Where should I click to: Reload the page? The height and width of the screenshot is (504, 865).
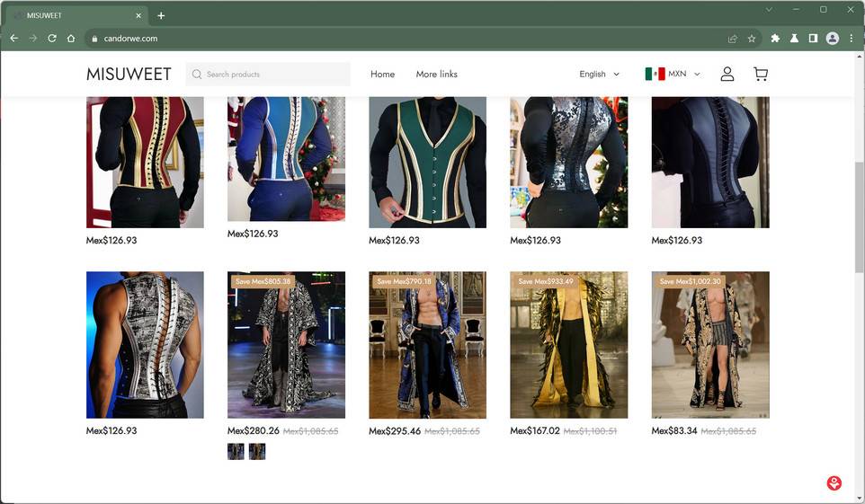[52, 38]
